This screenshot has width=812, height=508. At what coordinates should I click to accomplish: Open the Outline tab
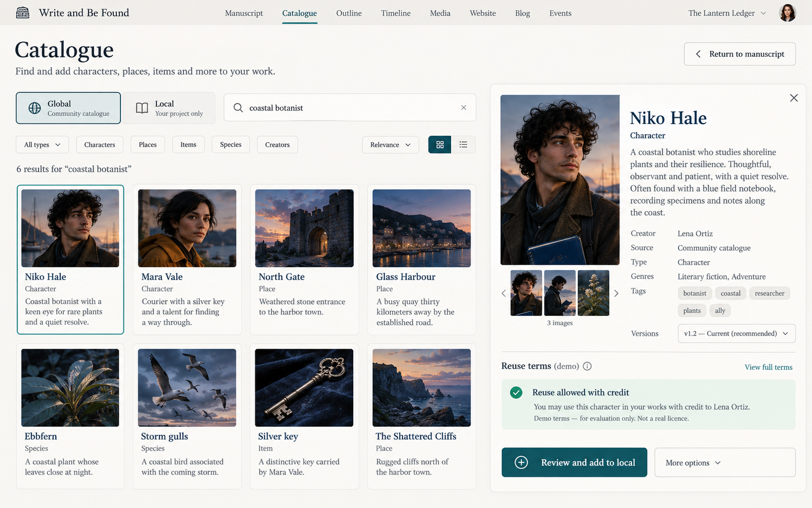click(x=349, y=13)
